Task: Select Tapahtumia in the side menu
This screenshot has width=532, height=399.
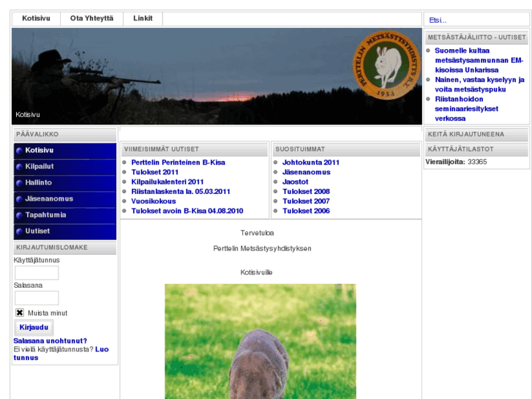Action: point(45,215)
